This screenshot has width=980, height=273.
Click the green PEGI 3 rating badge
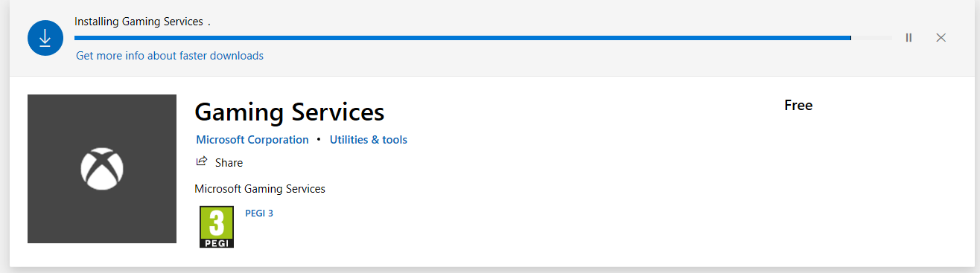coord(217,227)
